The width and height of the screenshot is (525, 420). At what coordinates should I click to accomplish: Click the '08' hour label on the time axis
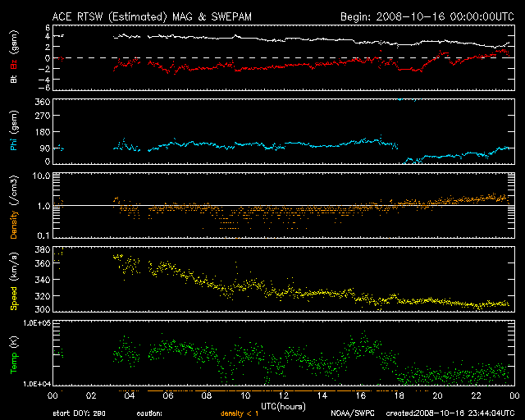pos(207,395)
